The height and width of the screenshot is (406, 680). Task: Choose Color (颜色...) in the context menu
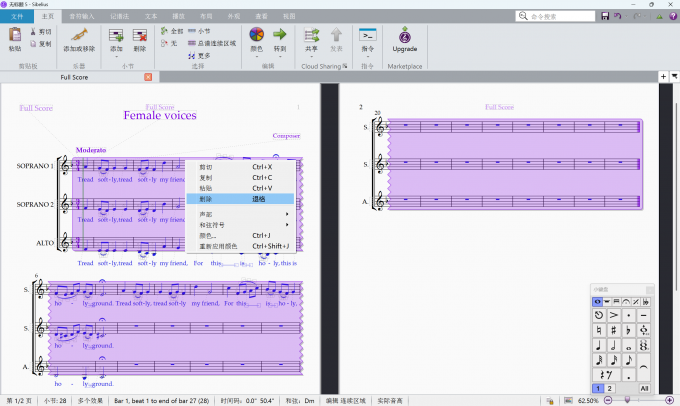click(240, 236)
